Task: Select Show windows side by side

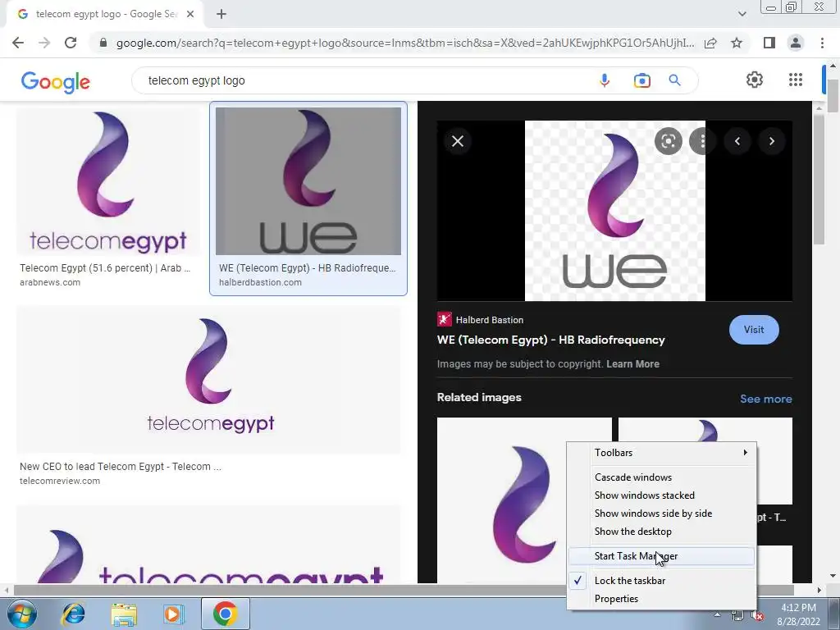Action: point(662,514)
